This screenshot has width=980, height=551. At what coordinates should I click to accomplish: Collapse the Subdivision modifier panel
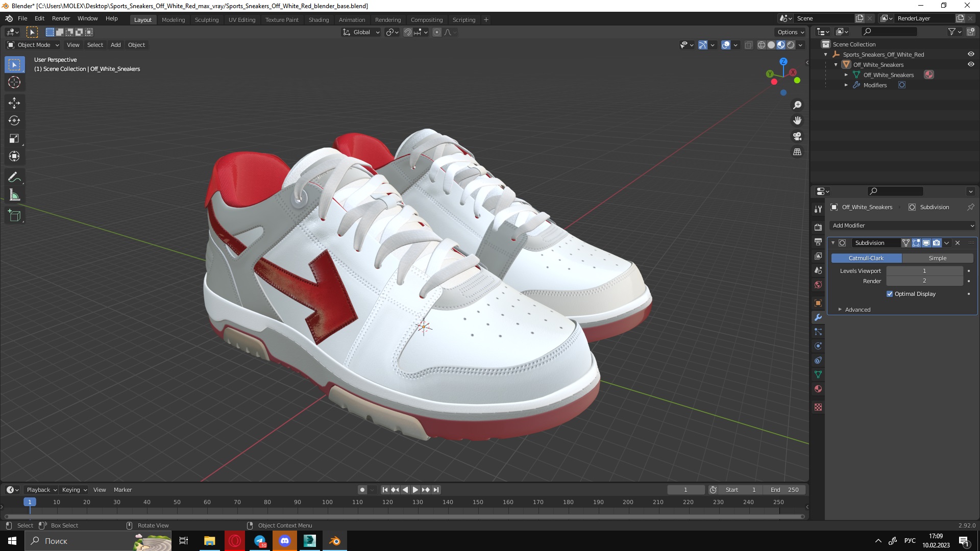pyautogui.click(x=833, y=243)
